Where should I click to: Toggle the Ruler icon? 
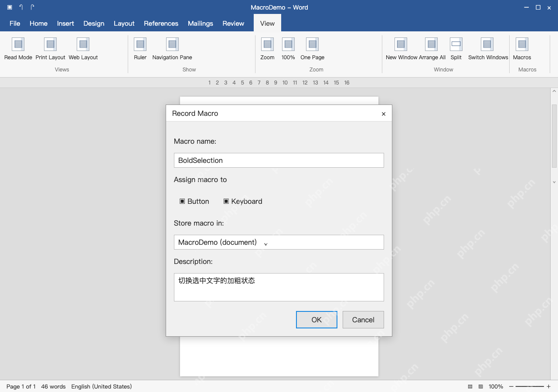tap(140, 44)
